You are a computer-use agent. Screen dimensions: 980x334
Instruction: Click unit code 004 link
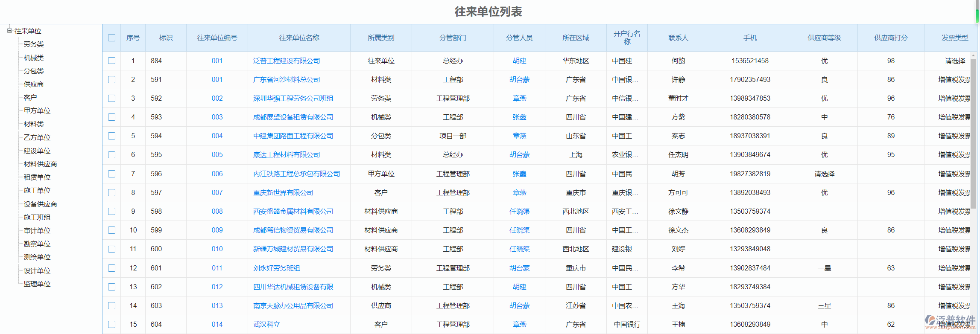pyautogui.click(x=217, y=136)
